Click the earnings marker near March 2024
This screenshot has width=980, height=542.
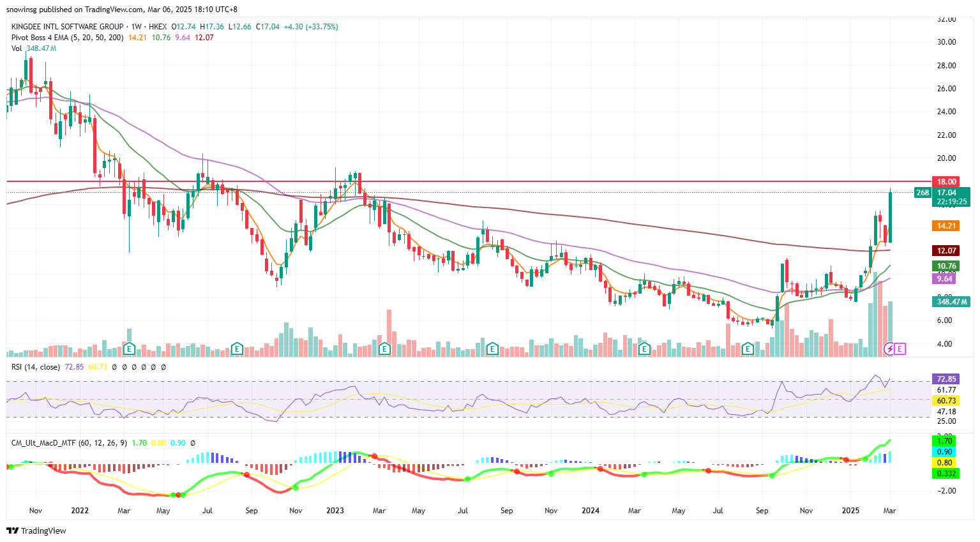(x=644, y=349)
